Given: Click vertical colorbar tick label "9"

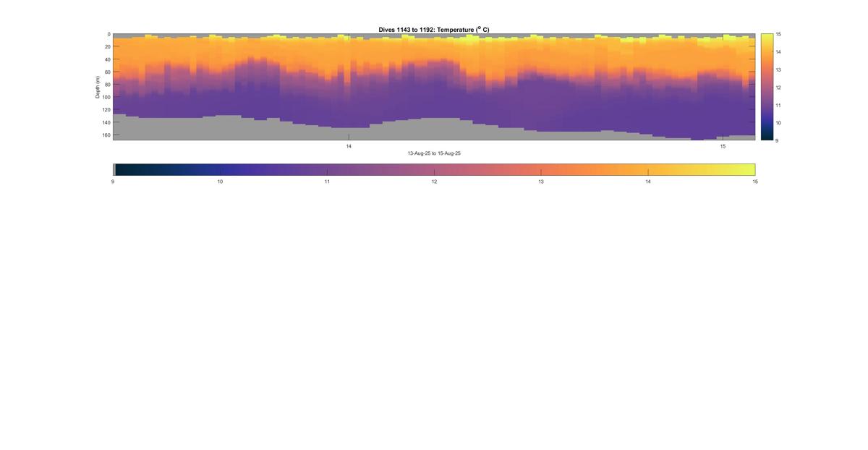Looking at the screenshot, I should (778, 140).
